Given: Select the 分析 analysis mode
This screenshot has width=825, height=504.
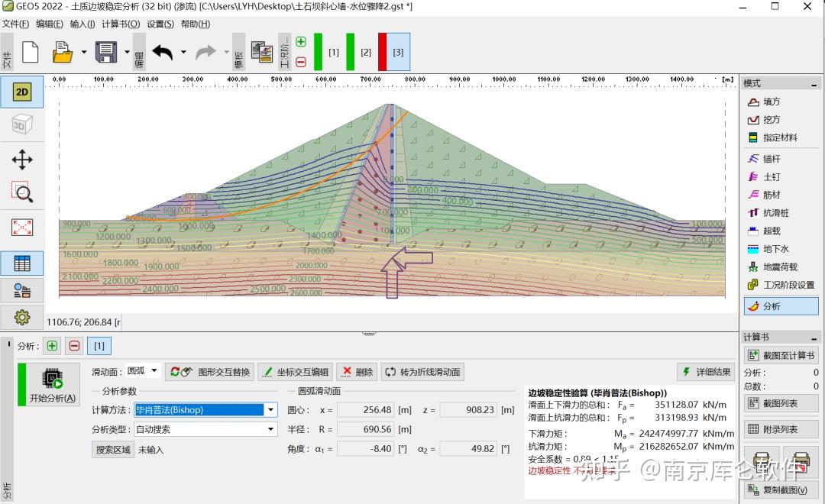Looking at the screenshot, I should (x=781, y=306).
